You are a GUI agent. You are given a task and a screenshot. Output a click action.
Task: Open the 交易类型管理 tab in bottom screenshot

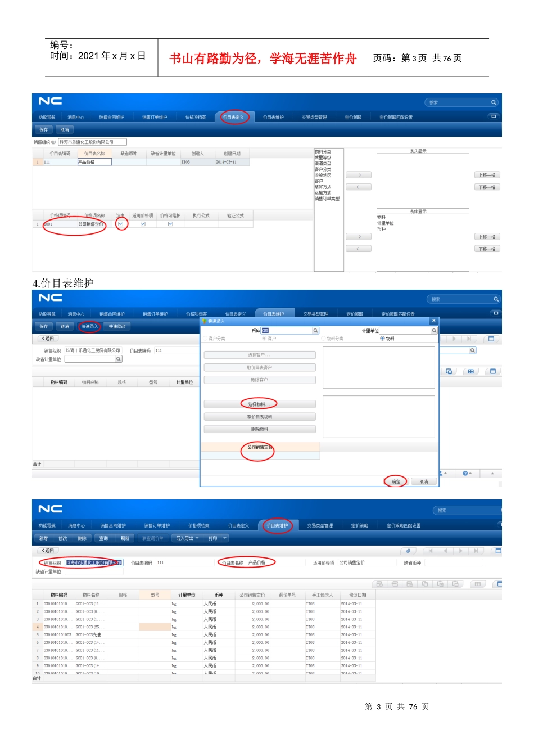320,526
